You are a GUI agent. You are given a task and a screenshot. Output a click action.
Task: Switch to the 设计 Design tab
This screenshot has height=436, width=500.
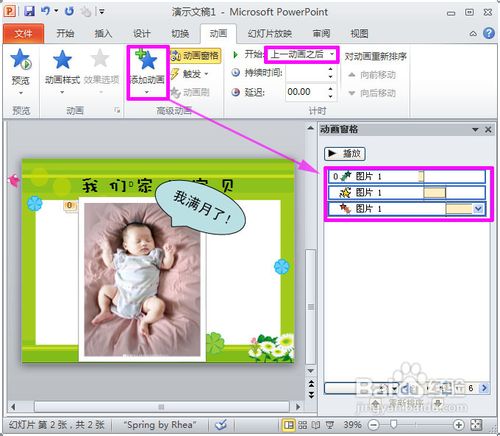142,33
